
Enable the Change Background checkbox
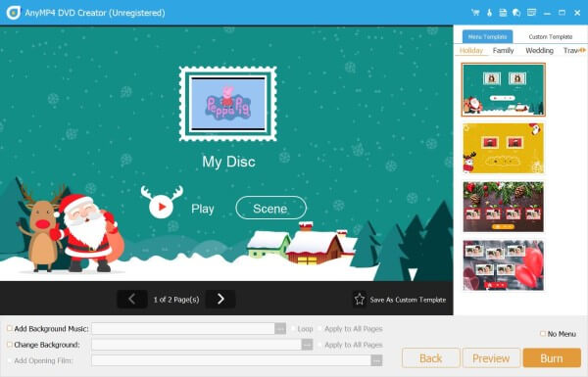[10, 345]
